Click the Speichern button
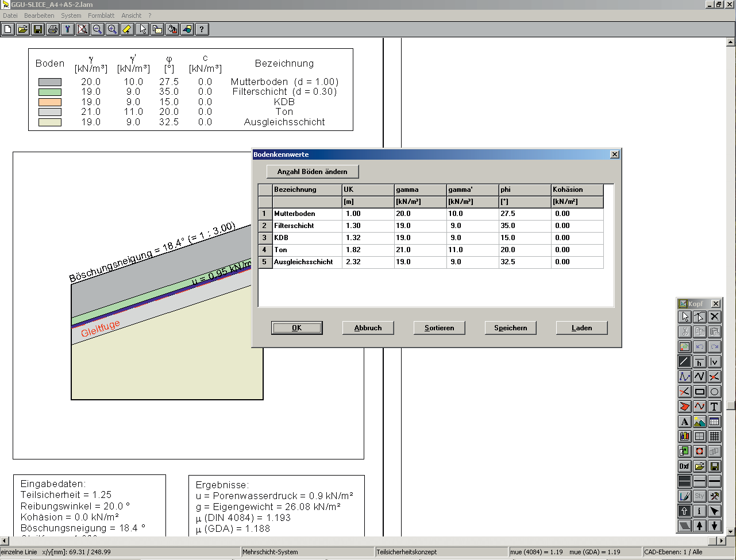 click(x=511, y=328)
